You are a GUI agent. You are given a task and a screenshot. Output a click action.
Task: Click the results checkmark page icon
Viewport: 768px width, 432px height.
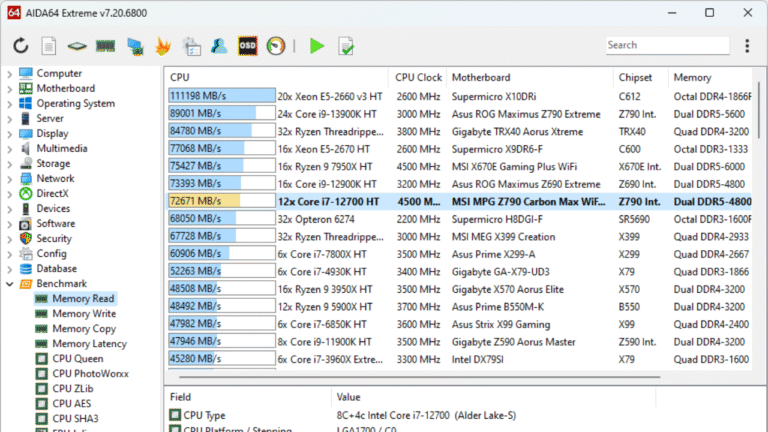click(346, 47)
